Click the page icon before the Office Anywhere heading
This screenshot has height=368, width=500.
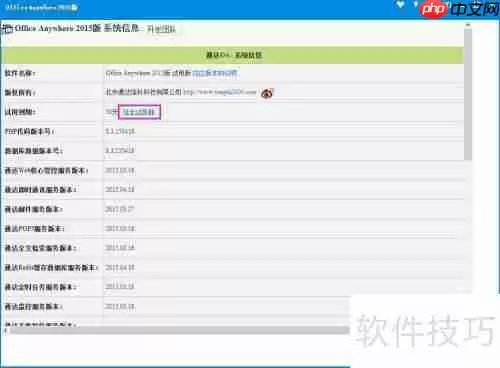click(x=7, y=29)
